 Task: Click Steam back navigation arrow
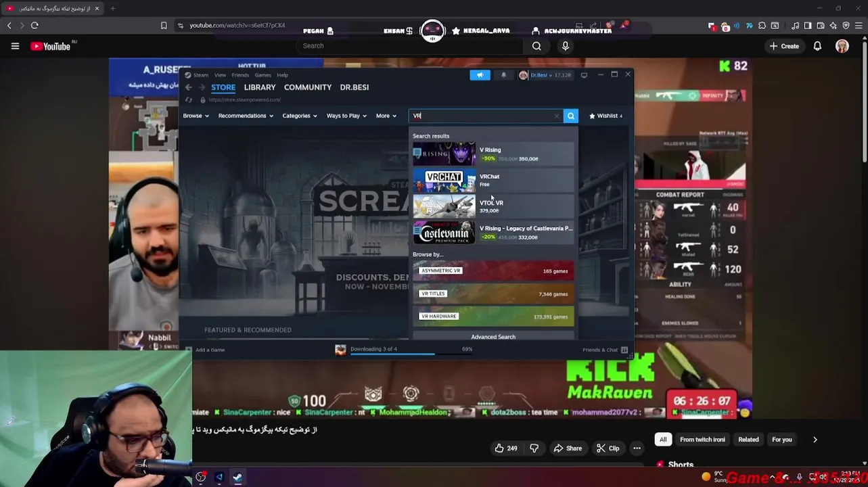coord(188,87)
